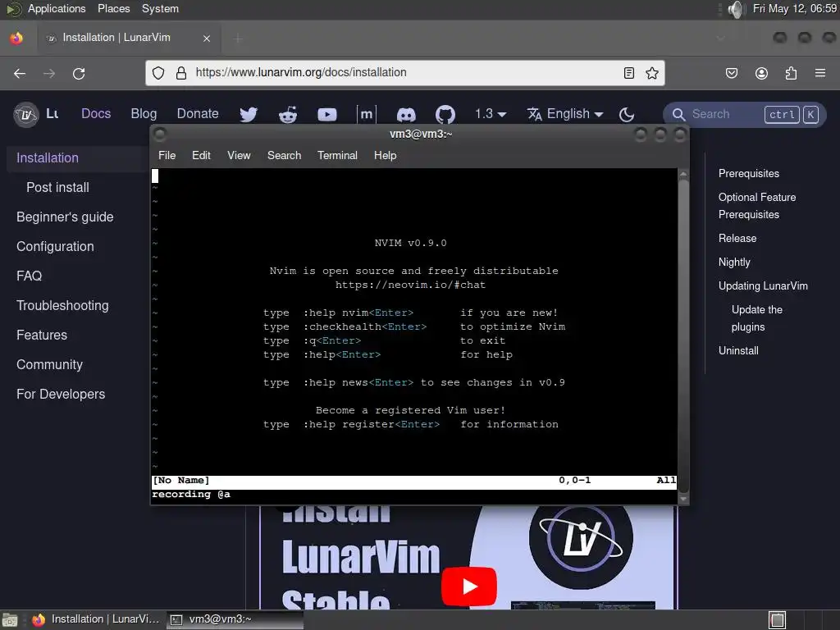Viewport: 840px width, 630px height.
Task: Open LunarVim's Discord server icon
Action: coord(406,115)
